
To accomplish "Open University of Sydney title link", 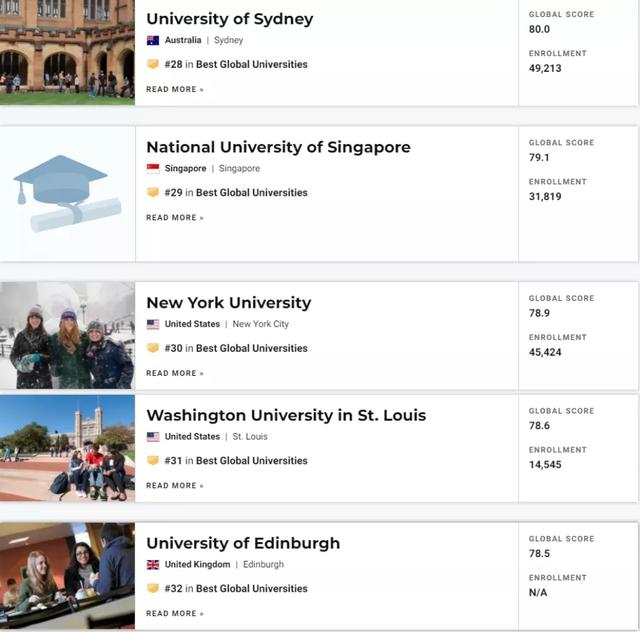I will coord(229,19).
